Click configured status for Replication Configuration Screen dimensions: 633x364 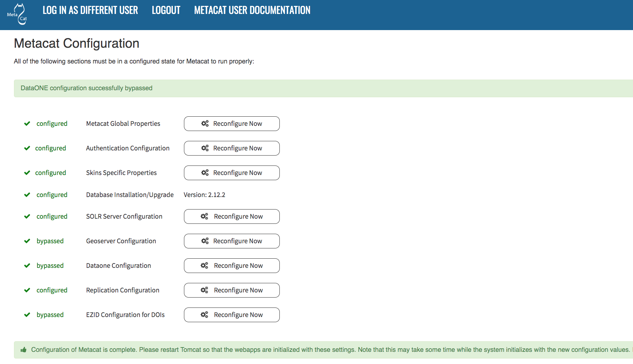coord(52,290)
